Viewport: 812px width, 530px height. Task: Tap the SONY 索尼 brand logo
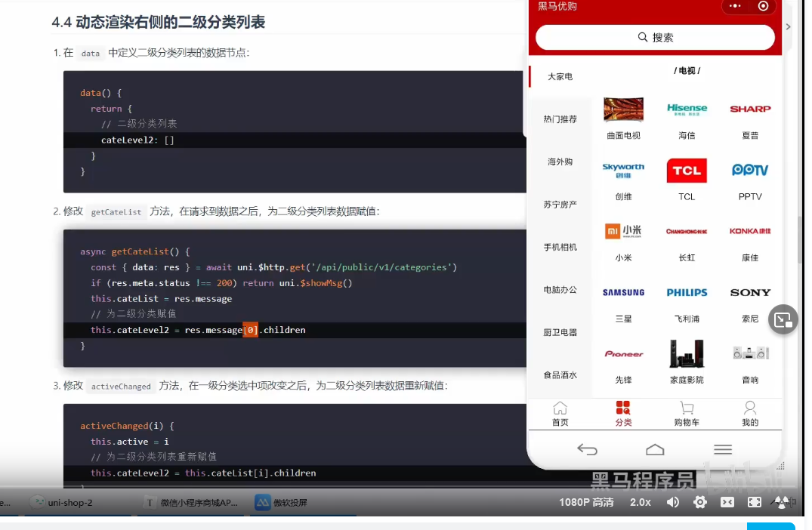click(x=750, y=292)
